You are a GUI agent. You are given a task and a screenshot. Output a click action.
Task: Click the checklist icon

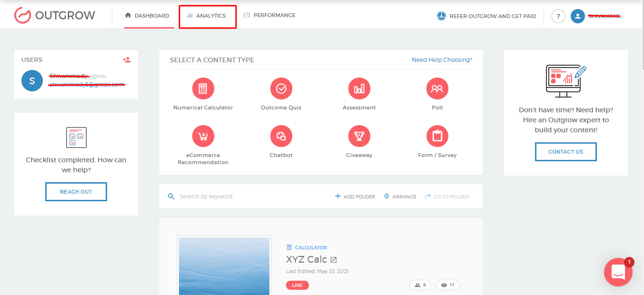pyautogui.click(x=76, y=137)
